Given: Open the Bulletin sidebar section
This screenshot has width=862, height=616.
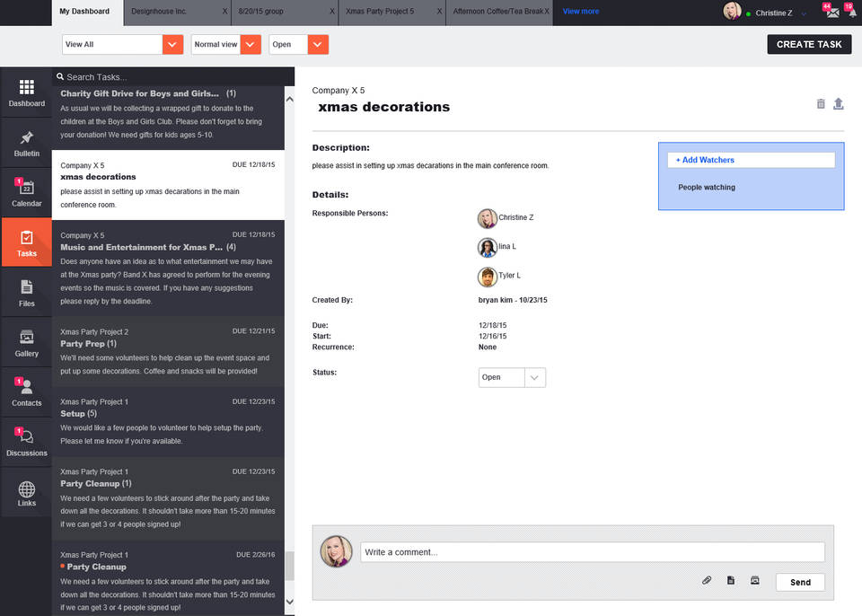Looking at the screenshot, I should [x=26, y=143].
